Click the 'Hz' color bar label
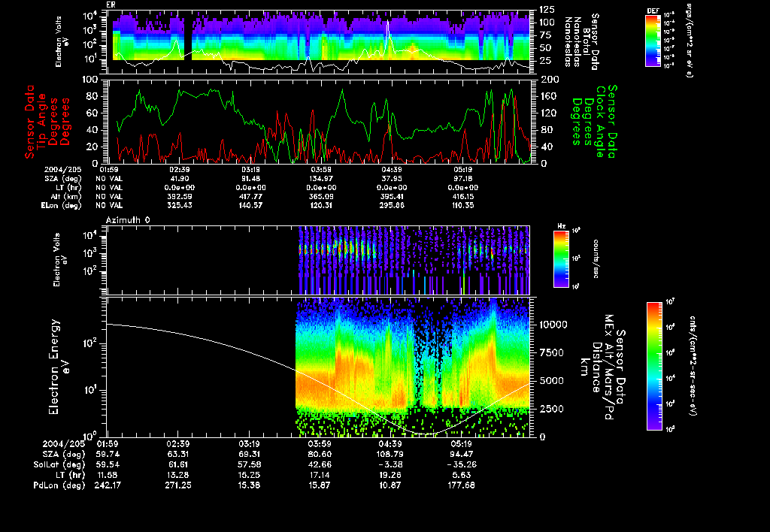Image resolution: width=770 pixels, height=532 pixels. click(x=561, y=226)
